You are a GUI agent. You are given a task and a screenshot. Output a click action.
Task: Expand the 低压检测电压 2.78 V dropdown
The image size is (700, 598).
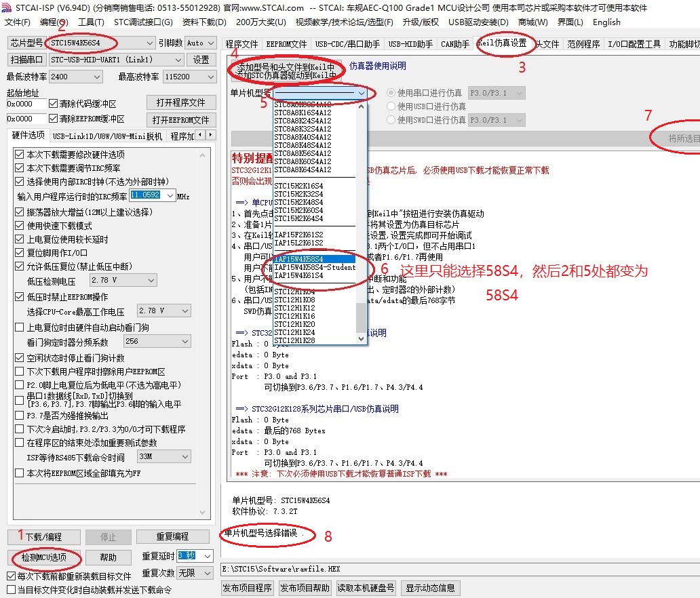(151, 280)
